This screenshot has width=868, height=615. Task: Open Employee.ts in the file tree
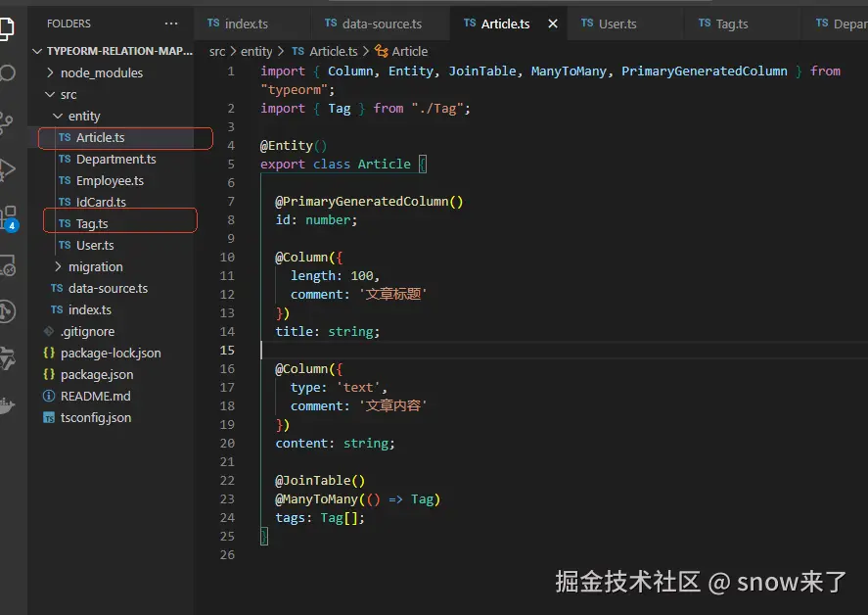click(x=110, y=180)
